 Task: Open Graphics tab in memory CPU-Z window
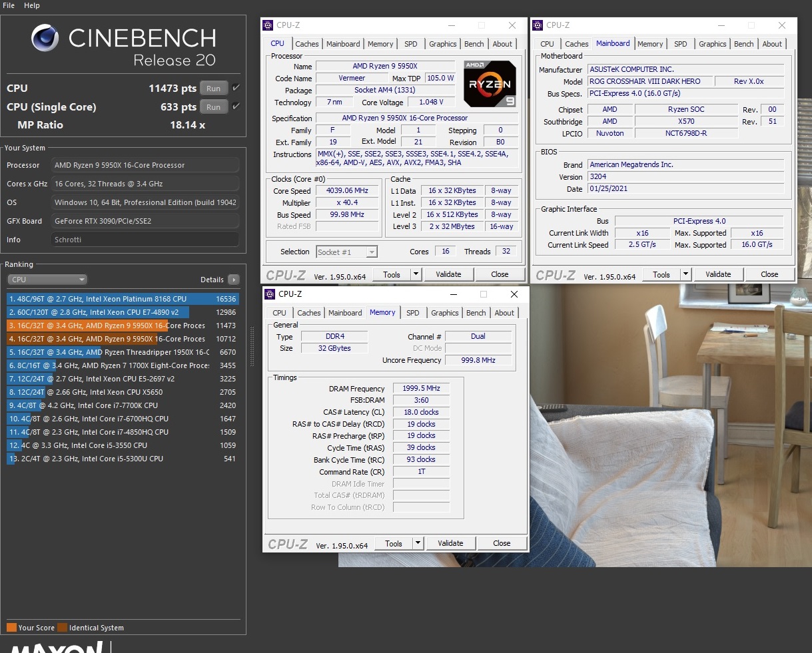click(x=445, y=313)
